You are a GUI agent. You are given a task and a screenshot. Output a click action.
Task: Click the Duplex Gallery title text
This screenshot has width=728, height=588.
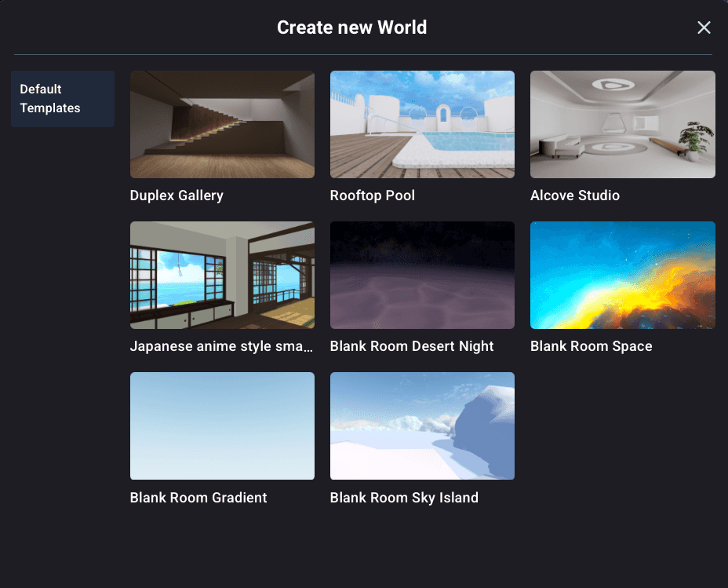pyautogui.click(x=177, y=195)
